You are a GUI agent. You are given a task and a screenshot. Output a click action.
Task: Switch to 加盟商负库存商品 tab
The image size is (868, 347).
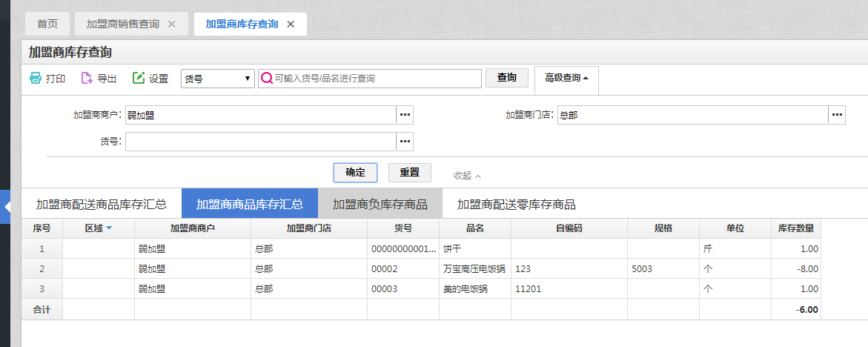(x=380, y=204)
